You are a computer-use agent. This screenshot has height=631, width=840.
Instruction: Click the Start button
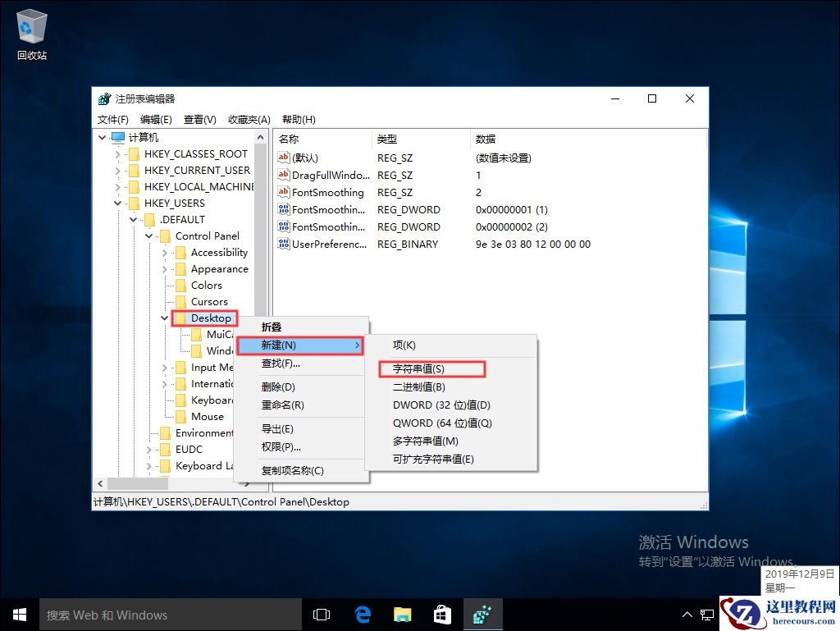(x=19, y=614)
